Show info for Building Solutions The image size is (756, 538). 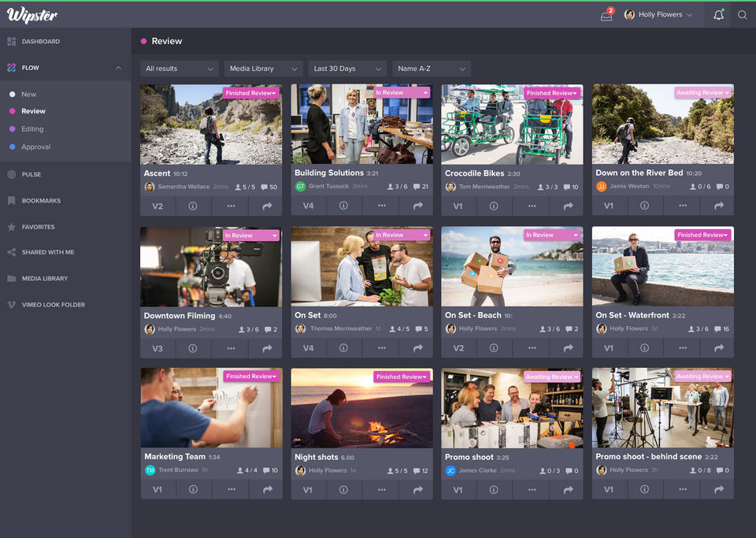[343, 206]
